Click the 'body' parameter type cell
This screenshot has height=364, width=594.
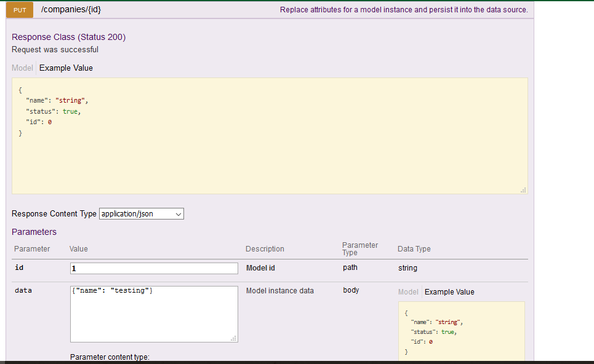point(351,290)
